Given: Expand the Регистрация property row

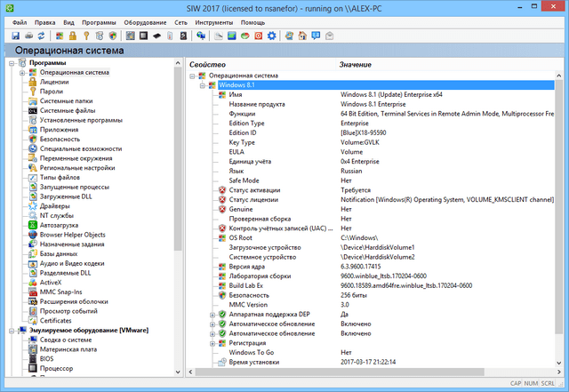Looking at the screenshot, I should [x=212, y=343].
